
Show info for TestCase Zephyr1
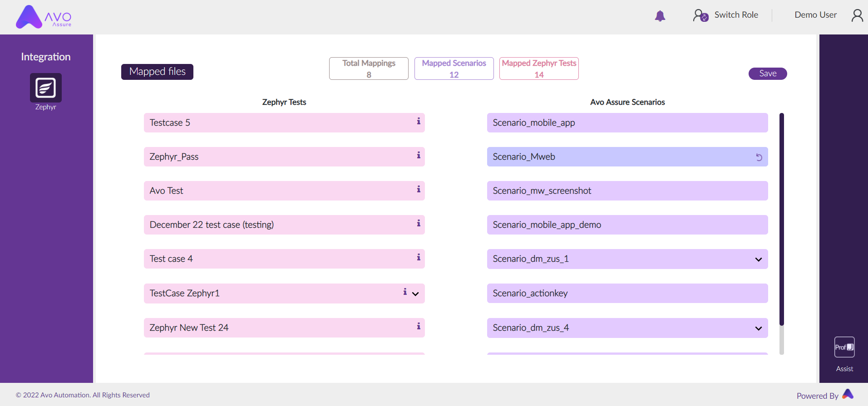click(405, 292)
